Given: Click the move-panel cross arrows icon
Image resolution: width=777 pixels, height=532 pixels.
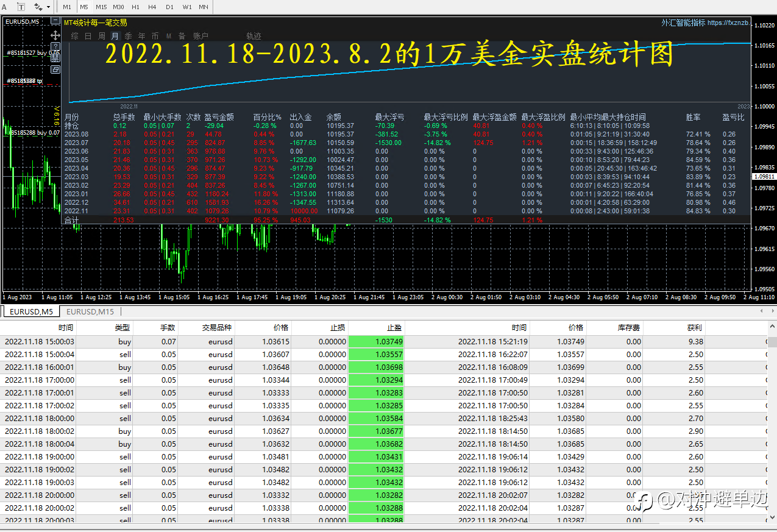Looking at the screenshot, I should [55, 35].
